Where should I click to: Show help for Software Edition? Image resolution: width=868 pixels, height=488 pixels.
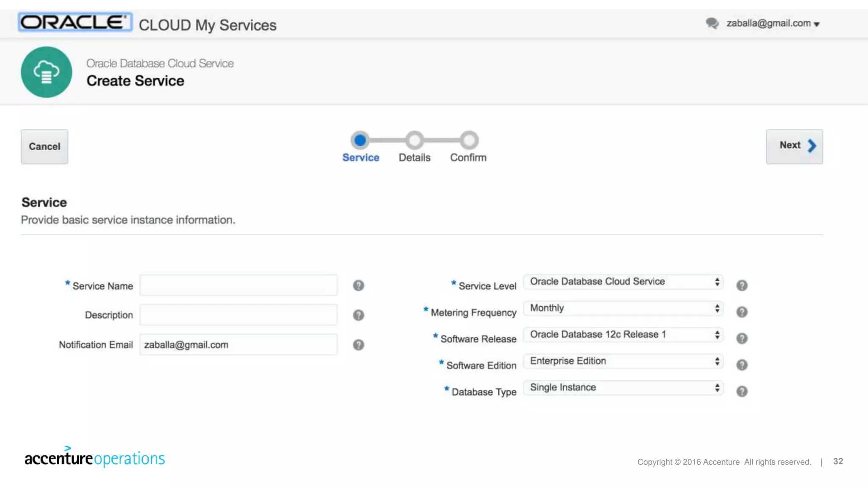(x=742, y=365)
